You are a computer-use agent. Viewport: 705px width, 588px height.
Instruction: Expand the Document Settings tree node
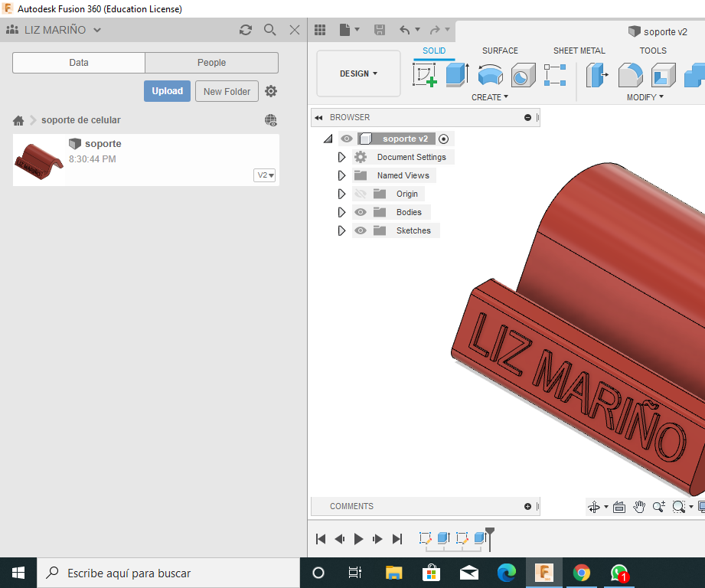tap(342, 157)
